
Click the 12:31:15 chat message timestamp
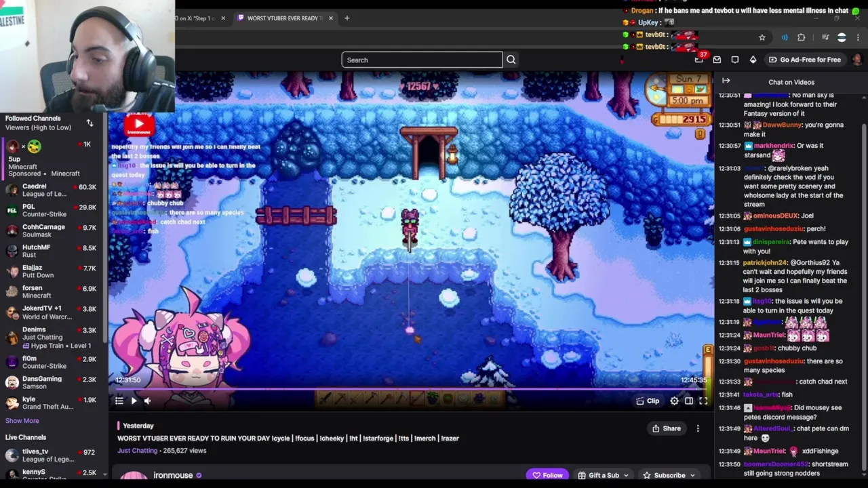click(x=730, y=263)
